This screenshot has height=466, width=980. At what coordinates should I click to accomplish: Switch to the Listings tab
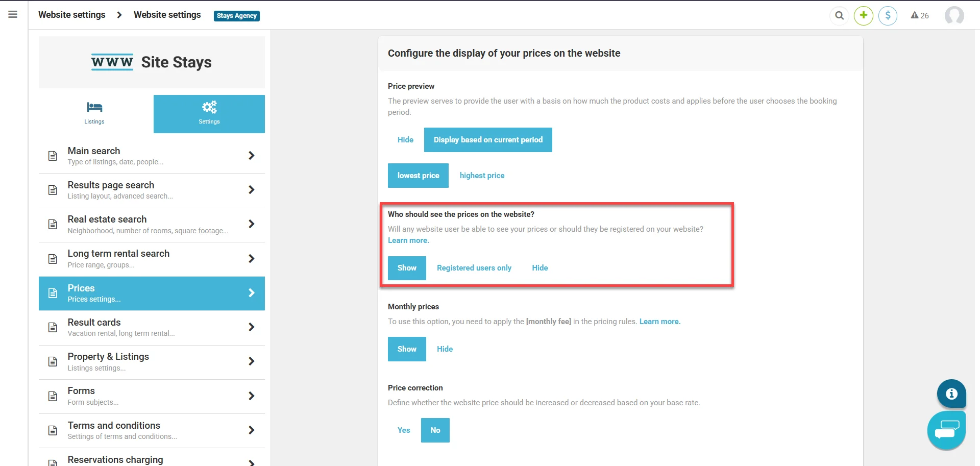click(x=94, y=114)
